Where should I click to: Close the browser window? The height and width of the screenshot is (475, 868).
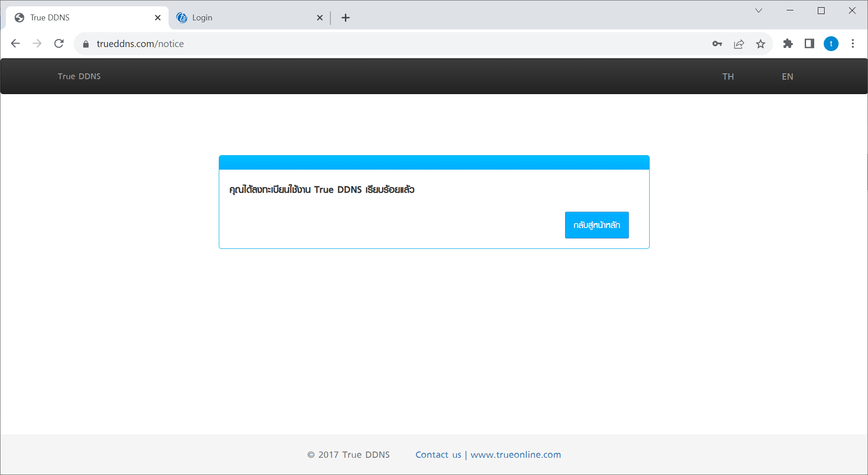click(x=852, y=10)
